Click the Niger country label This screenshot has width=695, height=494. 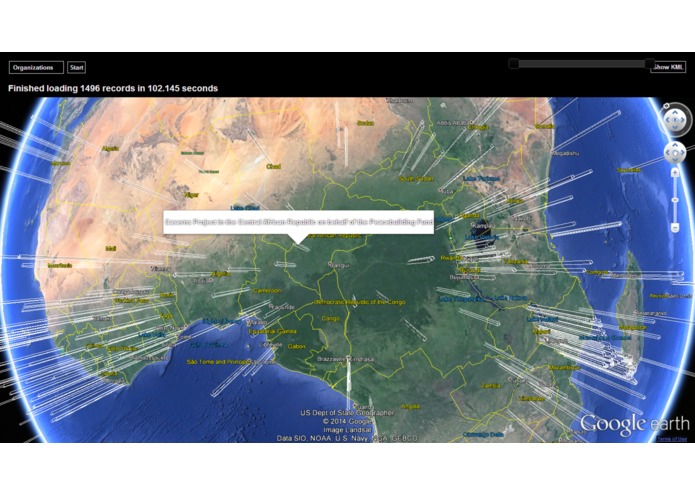coord(191,195)
